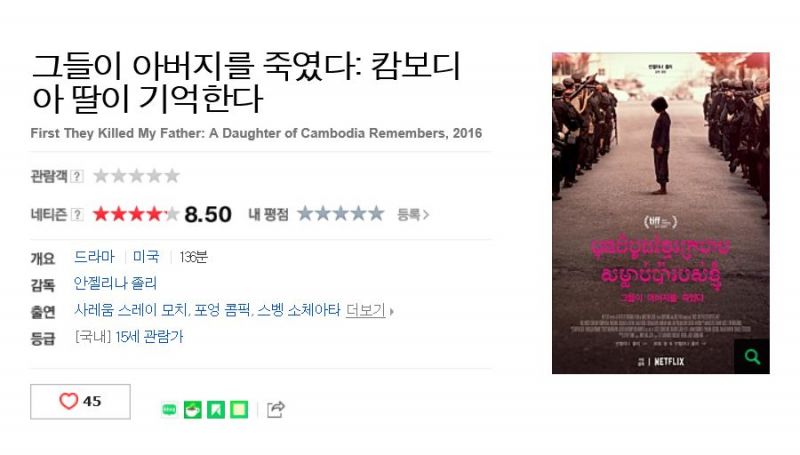
Task: Set my rating to five blue-gray stars
Action: 376,213
